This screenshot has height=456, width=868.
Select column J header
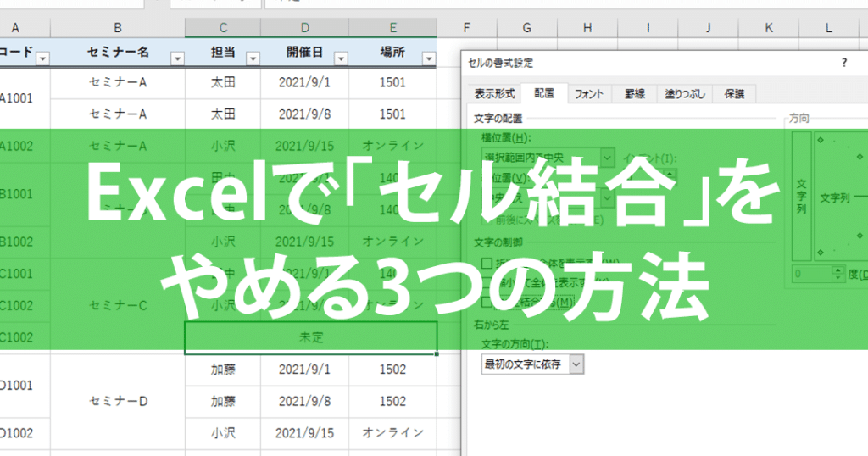(x=708, y=28)
